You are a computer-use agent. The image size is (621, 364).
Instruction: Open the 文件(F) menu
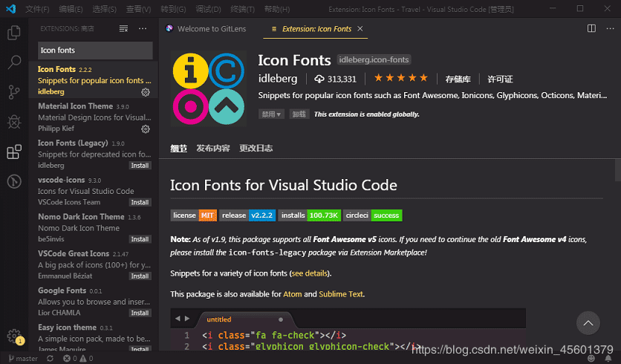[37, 9]
